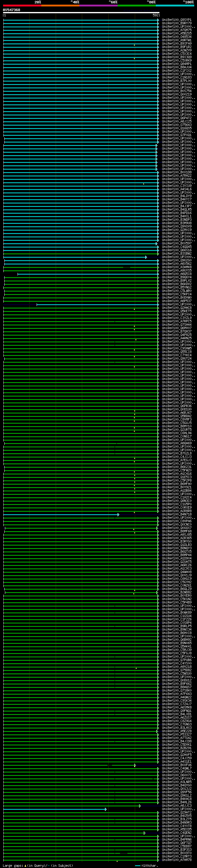The image size is (197, 868).
Task: Open hit UniRef100_Q84MP1
Action: click(x=176, y=64)
